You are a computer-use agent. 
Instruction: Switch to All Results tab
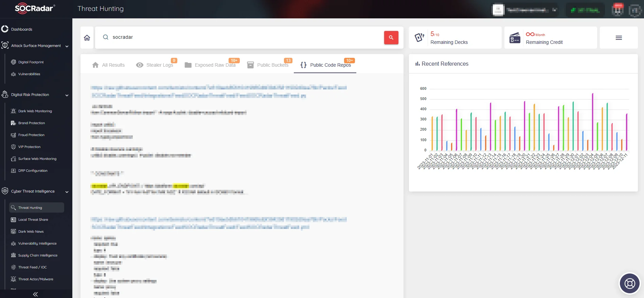pyautogui.click(x=108, y=65)
